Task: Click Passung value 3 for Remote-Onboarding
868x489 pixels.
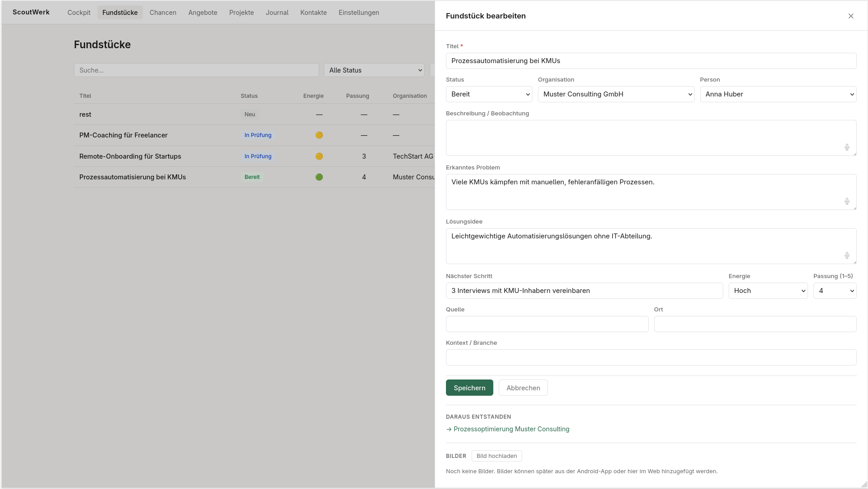Action: coord(364,156)
